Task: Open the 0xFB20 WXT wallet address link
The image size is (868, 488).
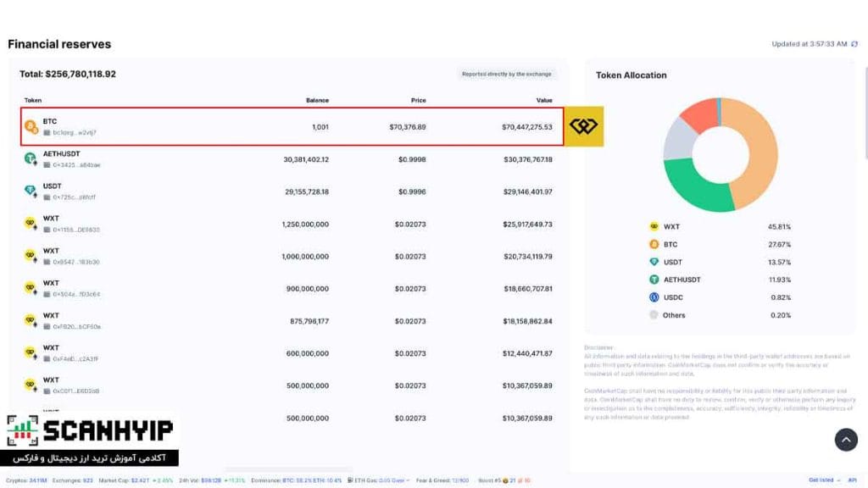Action: [x=76, y=326]
